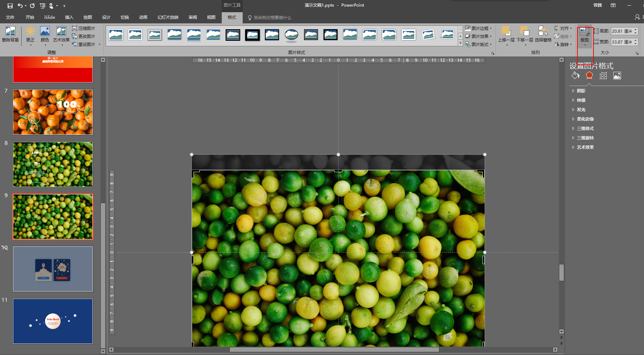Viewport: 644px width, 355px height.
Task: Select slide 7 orange fruit thumbnail
Action: [x=53, y=112]
